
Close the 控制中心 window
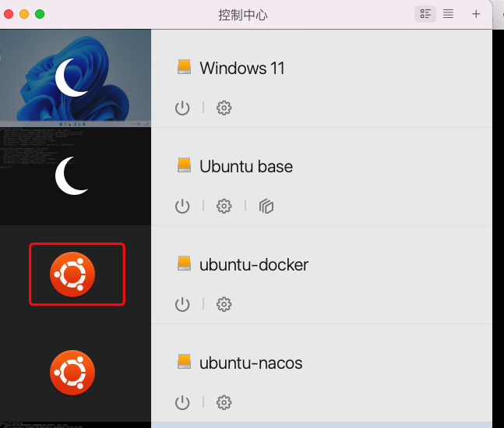click(9, 14)
